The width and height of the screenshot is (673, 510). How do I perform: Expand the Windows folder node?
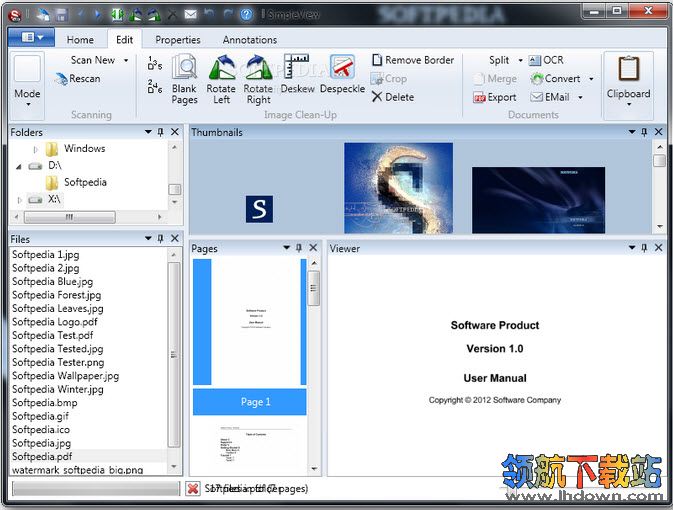36,149
